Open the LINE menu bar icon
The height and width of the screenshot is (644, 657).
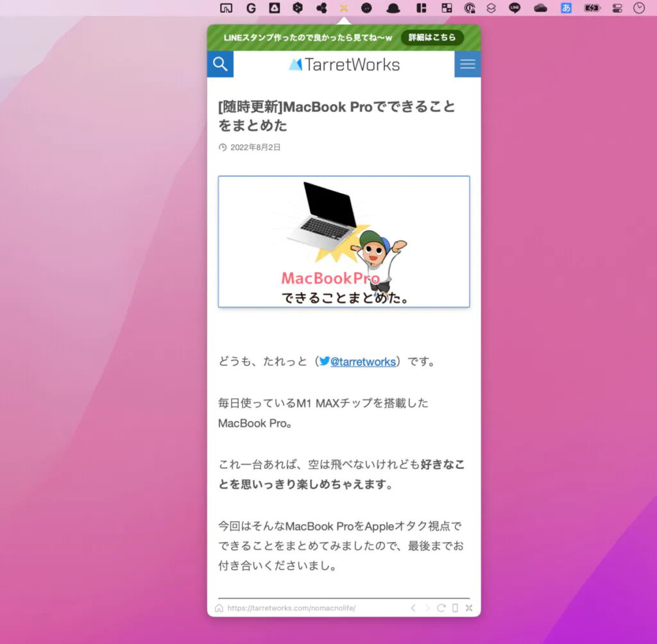[515, 8]
